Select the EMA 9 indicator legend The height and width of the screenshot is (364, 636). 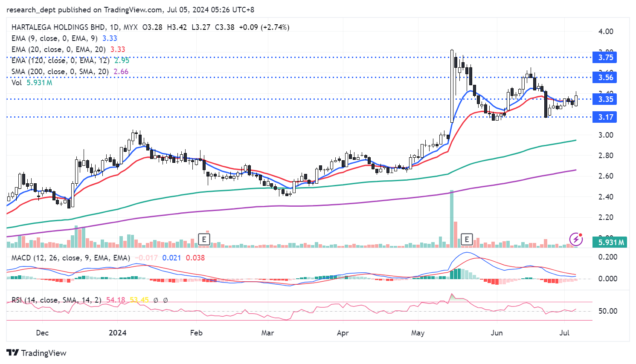[x=54, y=38]
